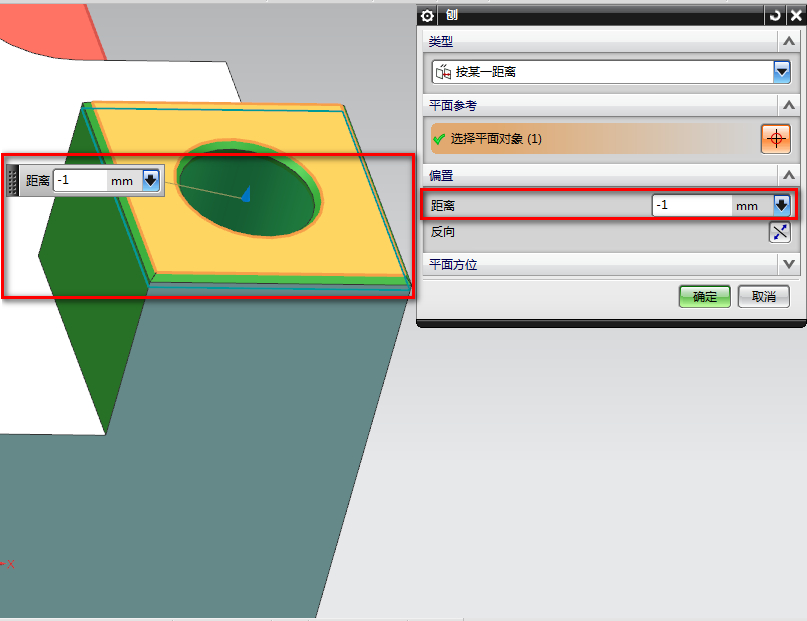Screen dimensions: 807x621
Task: Collapse the 类型 section
Action: tap(789, 41)
